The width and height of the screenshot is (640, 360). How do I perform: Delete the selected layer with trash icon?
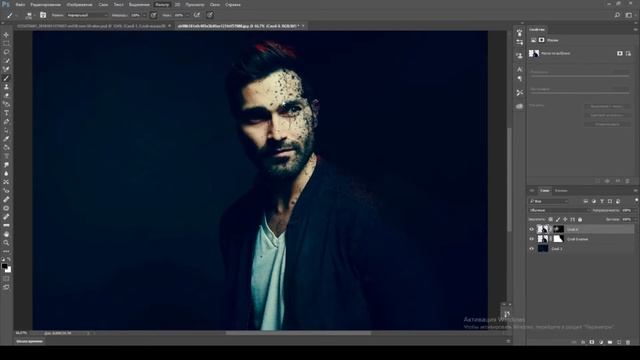point(628,342)
